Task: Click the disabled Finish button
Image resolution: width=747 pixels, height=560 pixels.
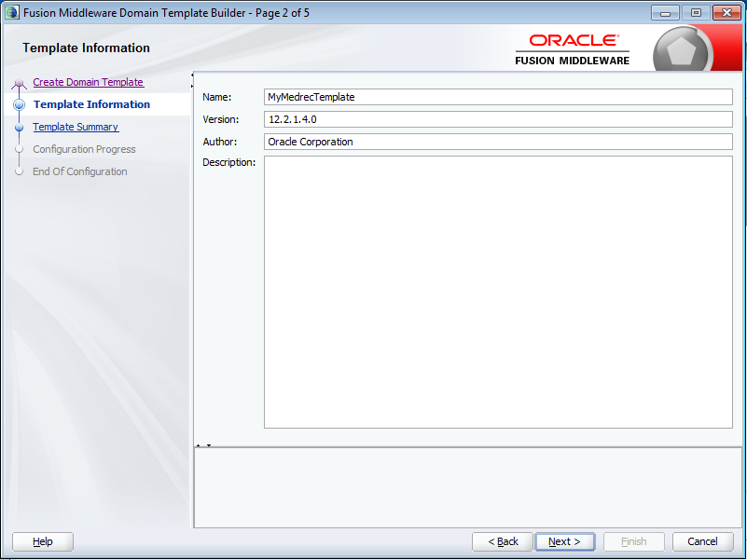Action: click(633, 541)
